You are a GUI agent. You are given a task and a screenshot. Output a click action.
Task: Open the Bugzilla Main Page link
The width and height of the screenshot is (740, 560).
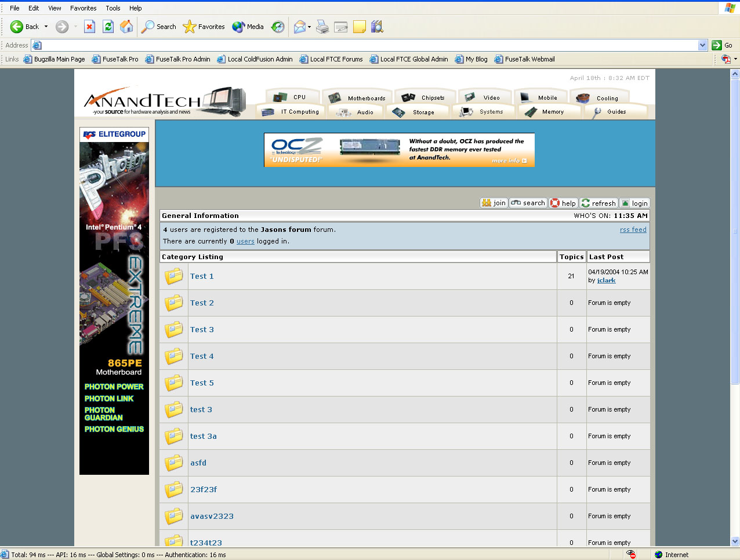pyautogui.click(x=54, y=59)
